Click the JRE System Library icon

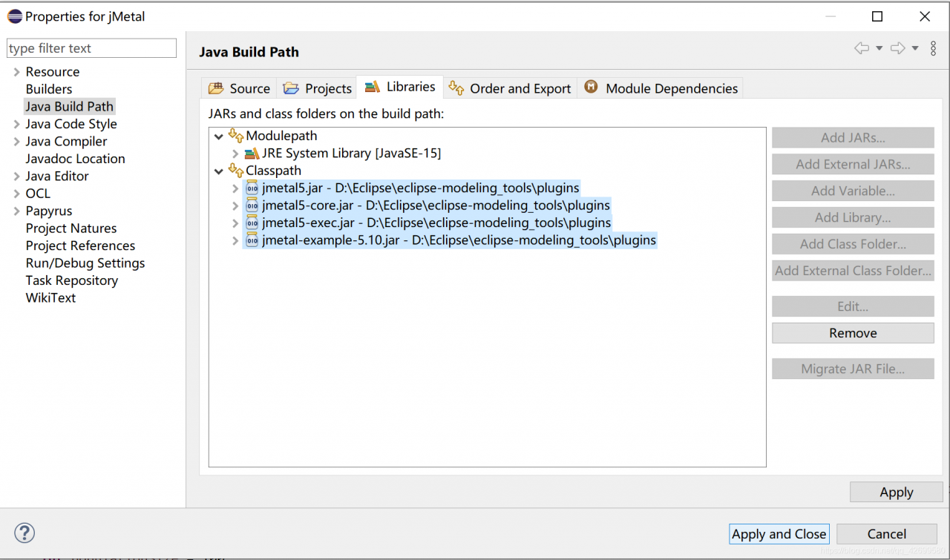252,154
